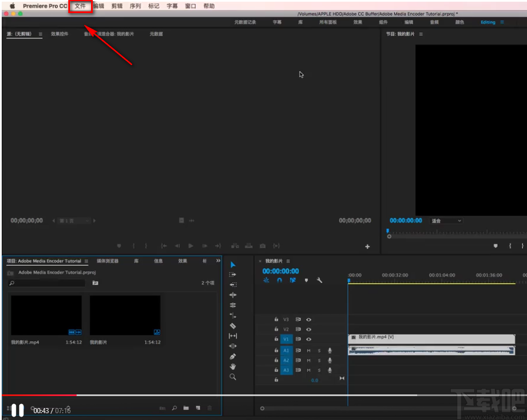This screenshot has width=527, height=420.
Task: Click the Export Frame camera icon
Action: pos(262,246)
